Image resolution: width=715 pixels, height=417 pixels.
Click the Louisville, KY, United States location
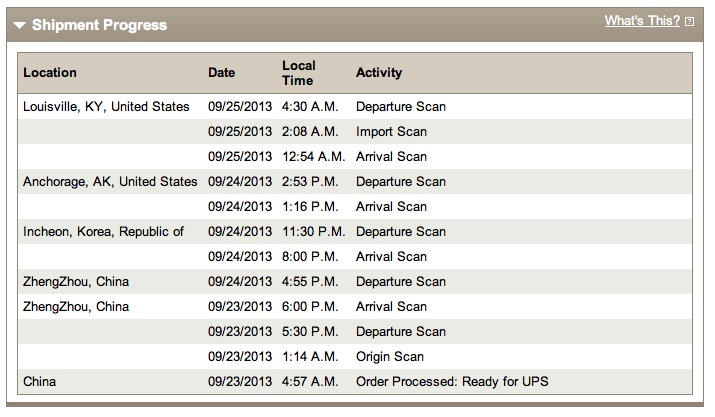[x=106, y=106]
